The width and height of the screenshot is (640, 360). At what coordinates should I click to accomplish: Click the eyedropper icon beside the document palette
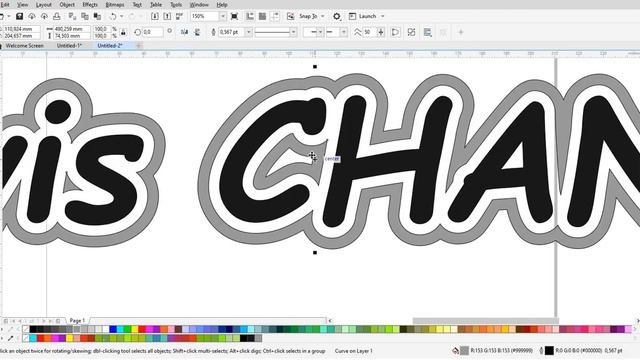[11, 338]
